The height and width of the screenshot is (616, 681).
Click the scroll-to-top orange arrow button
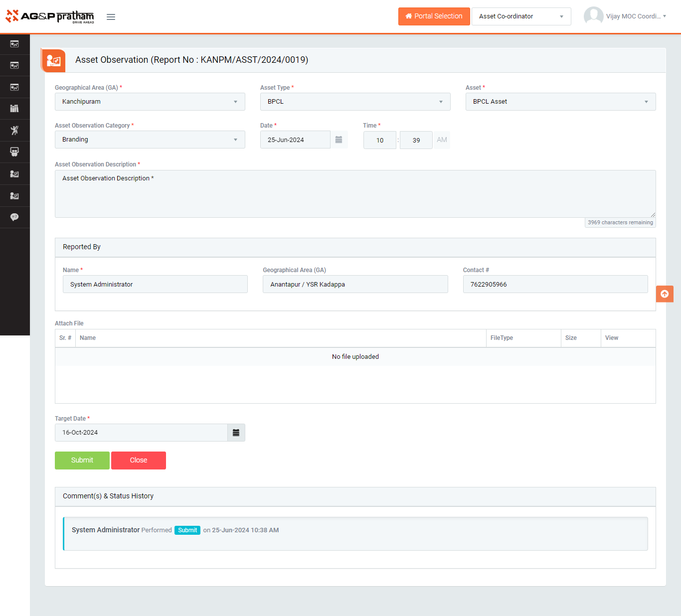click(x=665, y=294)
